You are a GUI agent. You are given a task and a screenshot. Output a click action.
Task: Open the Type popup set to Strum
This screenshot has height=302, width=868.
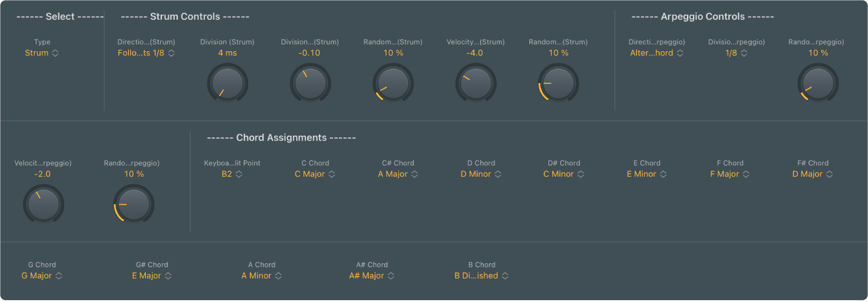42,53
